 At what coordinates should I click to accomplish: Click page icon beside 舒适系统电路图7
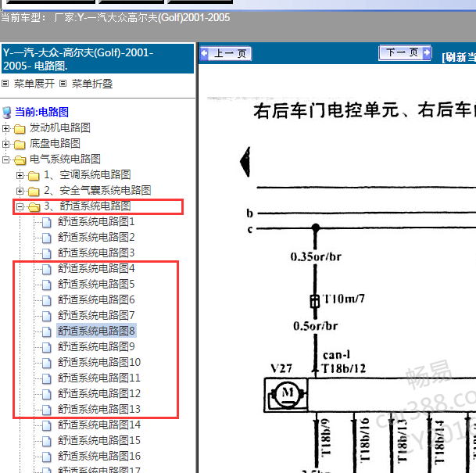pos(46,316)
